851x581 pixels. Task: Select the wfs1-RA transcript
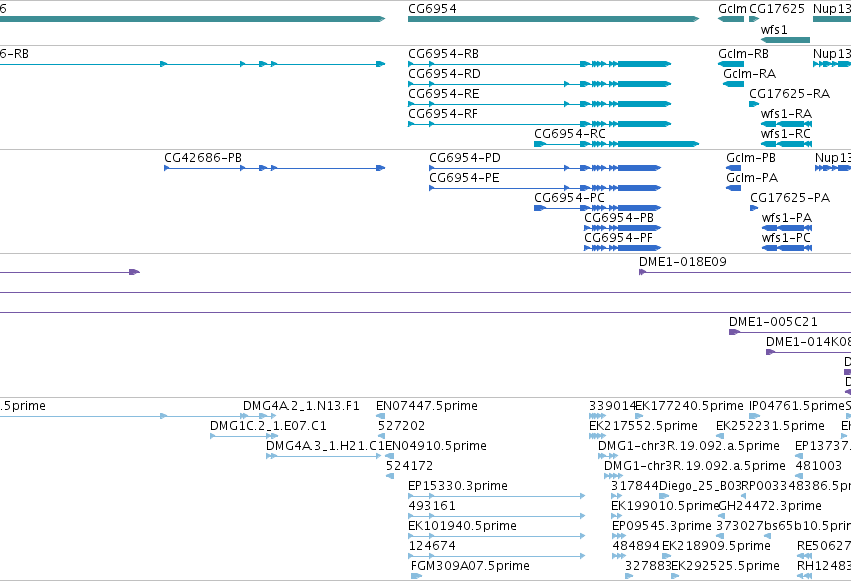[786, 124]
